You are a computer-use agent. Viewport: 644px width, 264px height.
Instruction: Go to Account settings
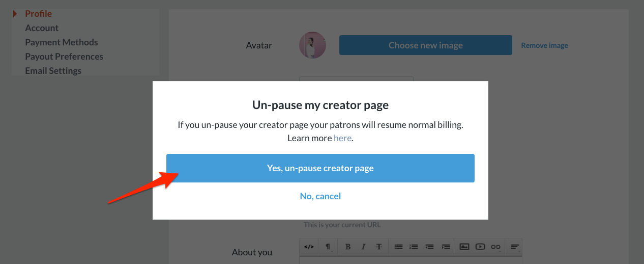pos(42,28)
